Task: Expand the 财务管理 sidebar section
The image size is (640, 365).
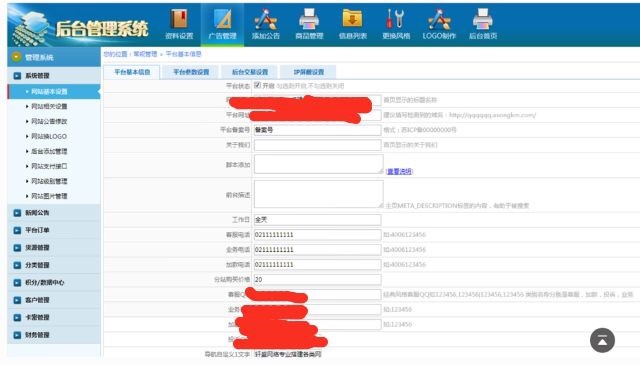Action: 54,335
